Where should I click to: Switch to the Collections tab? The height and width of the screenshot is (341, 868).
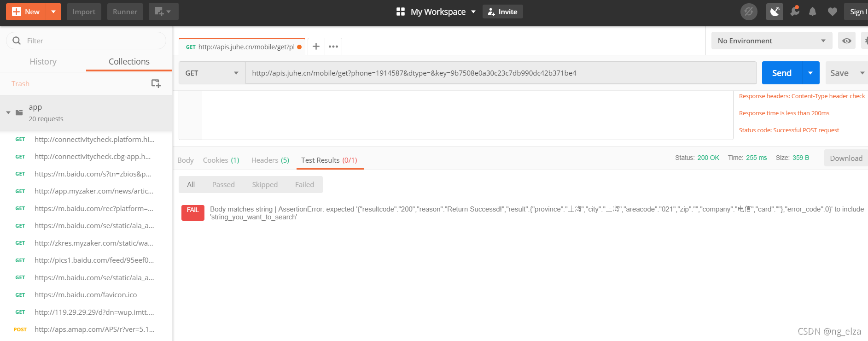(x=129, y=61)
